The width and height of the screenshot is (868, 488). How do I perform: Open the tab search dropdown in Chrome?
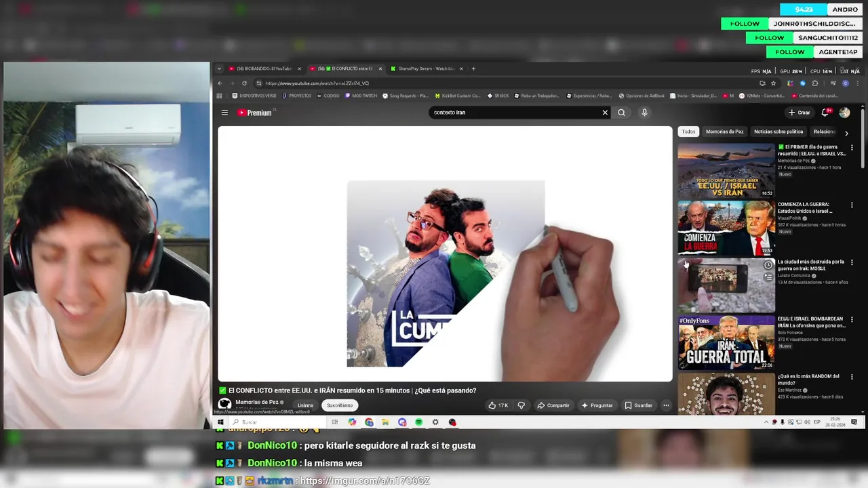coord(219,68)
